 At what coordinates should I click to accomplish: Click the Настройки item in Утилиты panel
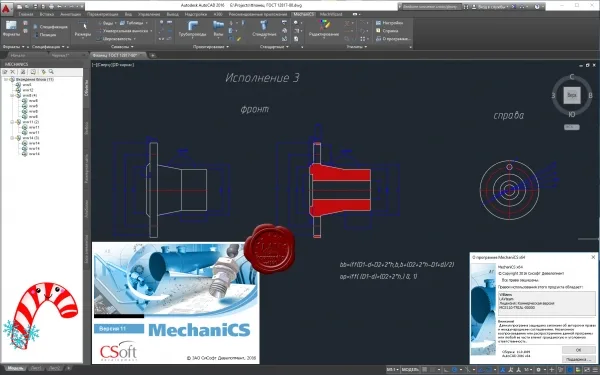tap(389, 23)
